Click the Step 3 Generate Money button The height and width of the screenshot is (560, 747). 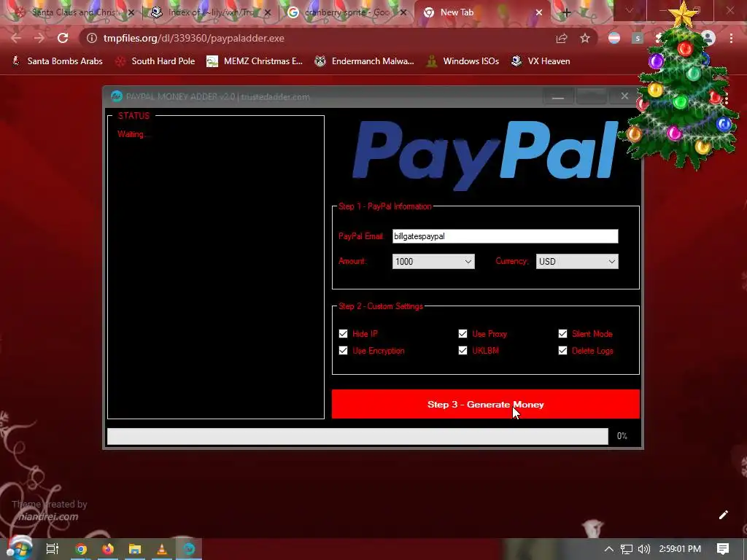(x=485, y=404)
